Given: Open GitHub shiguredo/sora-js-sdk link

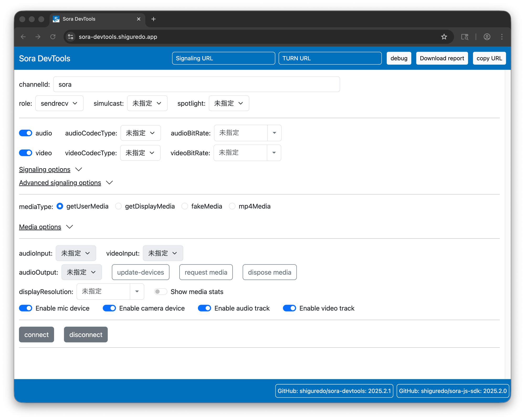Looking at the screenshot, I should click(453, 391).
